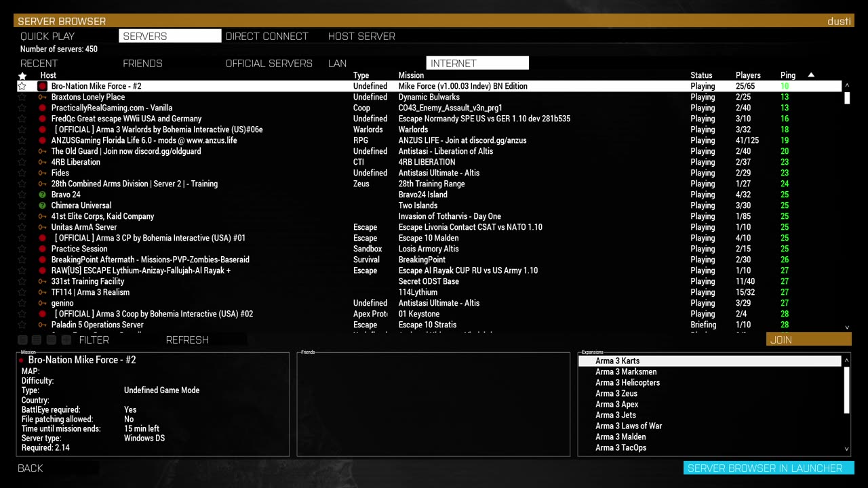Viewport: 868px width, 488px height.
Task: Star the TF114 | Arma 3 Realism server
Action: [22, 292]
